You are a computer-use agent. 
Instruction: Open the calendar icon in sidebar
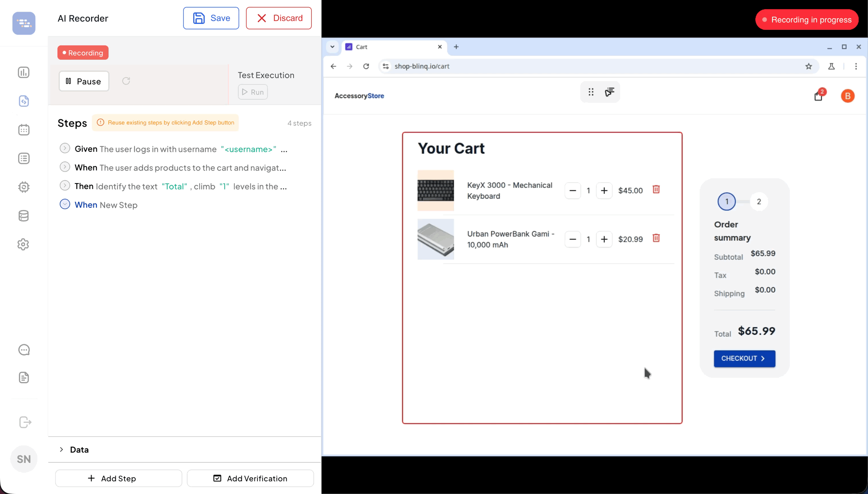coord(24,130)
